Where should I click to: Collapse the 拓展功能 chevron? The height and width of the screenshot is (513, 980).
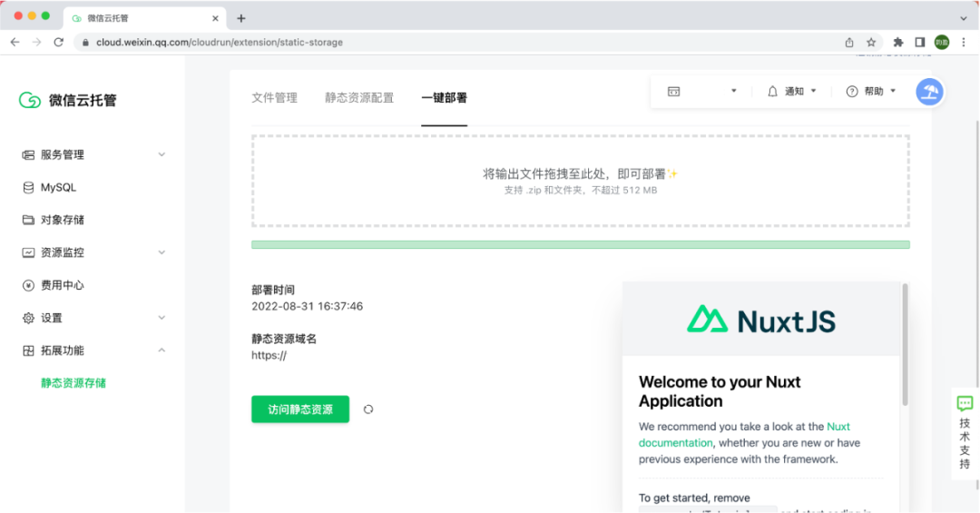162,350
